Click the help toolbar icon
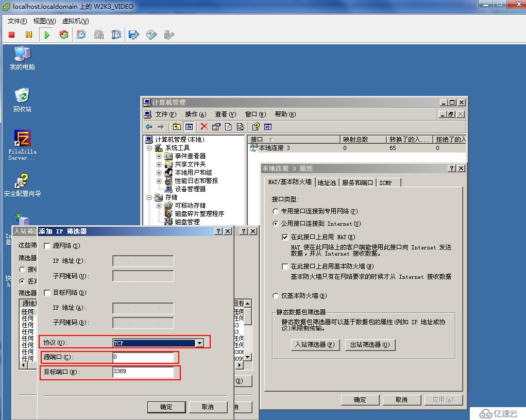 [256, 127]
